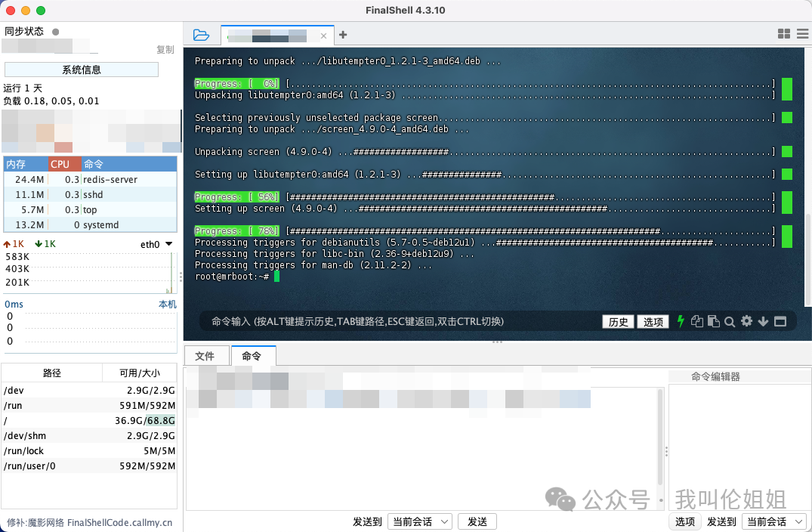Click the download 1K speed indicator
Viewport: 812px width, 532px height.
45,244
